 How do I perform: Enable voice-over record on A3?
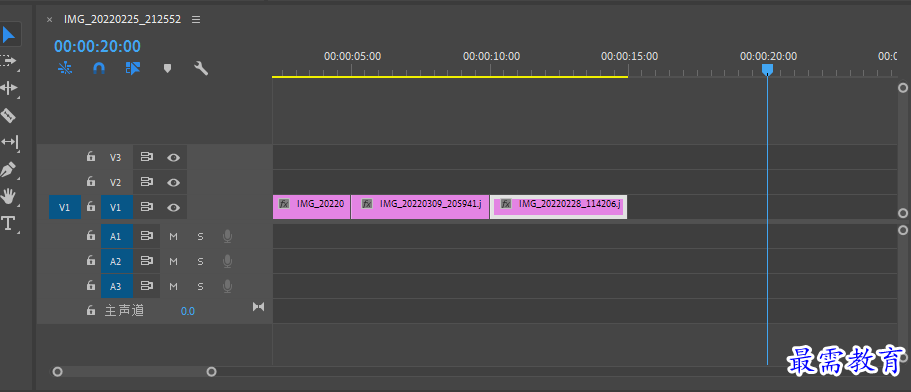pos(228,286)
